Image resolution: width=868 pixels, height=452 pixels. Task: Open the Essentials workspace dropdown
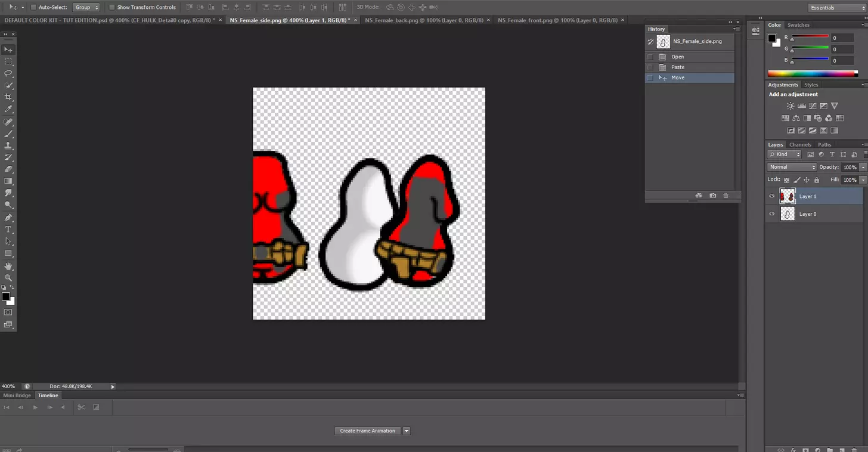(836, 8)
